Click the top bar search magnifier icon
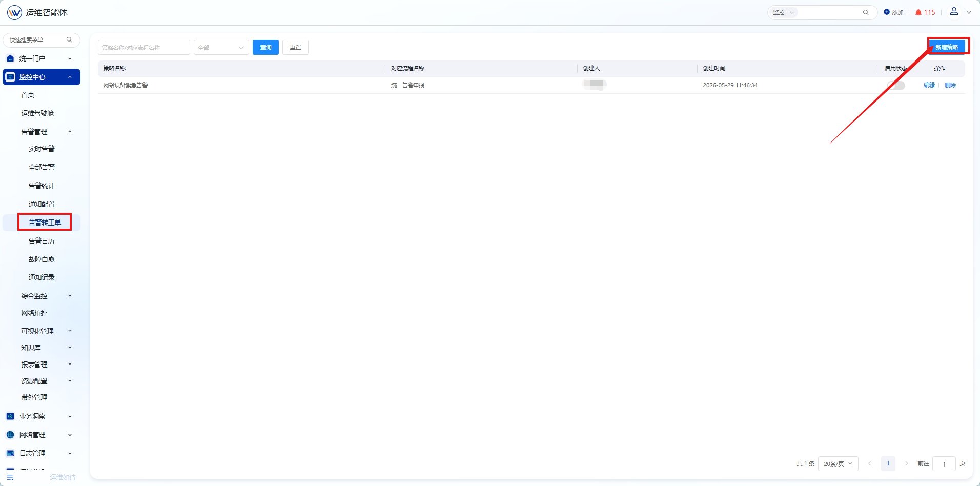The height and width of the screenshot is (486, 980). pyautogui.click(x=866, y=12)
